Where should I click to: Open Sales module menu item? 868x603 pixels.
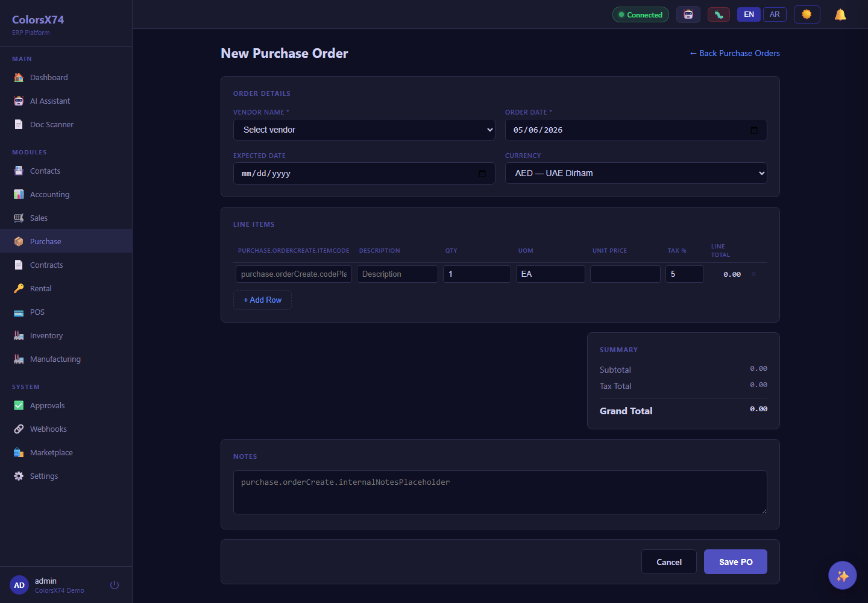coord(66,218)
